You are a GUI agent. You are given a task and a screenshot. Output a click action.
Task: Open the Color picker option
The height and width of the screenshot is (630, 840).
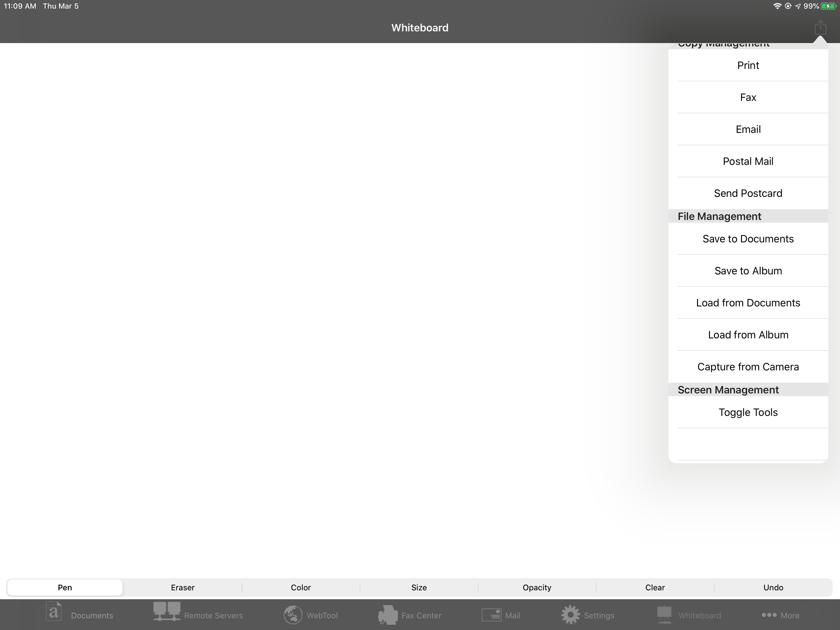pyautogui.click(x=301, y=588)
